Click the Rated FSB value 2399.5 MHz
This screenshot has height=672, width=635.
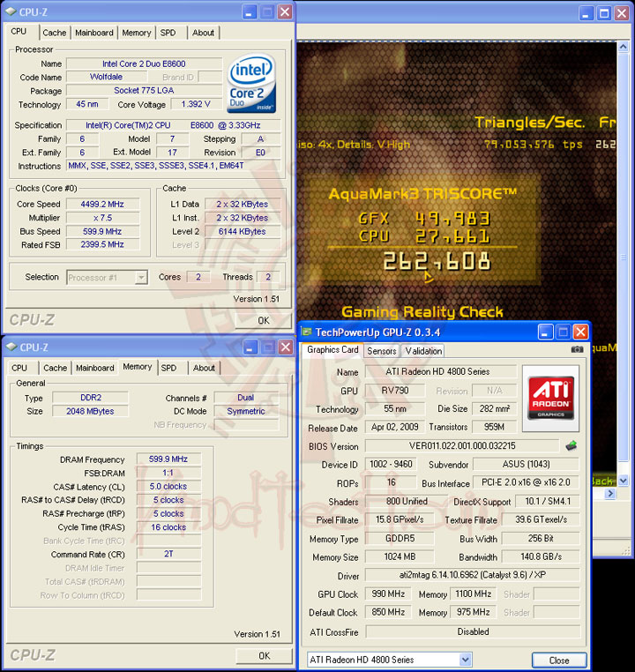[102, 244]
